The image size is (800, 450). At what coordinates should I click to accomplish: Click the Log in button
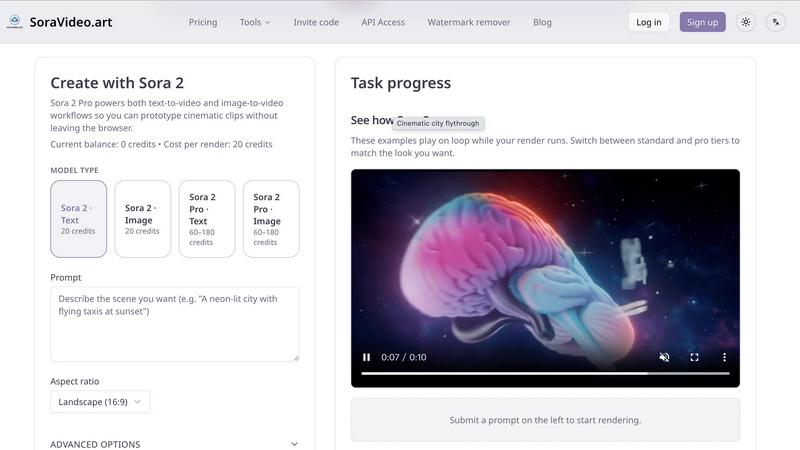coord(648,22)
